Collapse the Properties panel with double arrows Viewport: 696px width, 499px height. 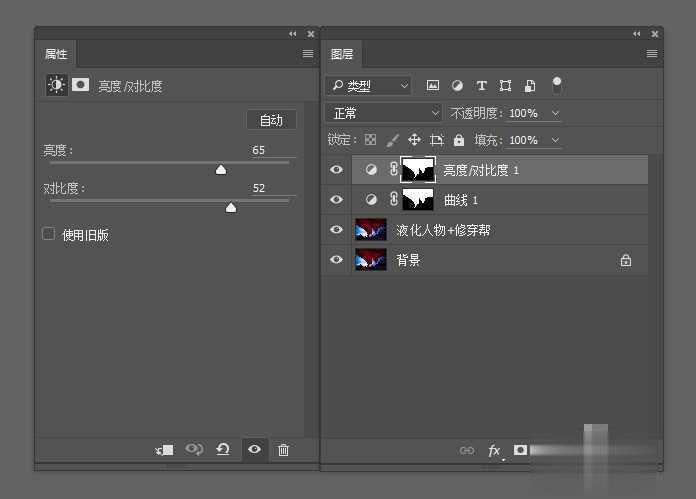pos(292,34)
